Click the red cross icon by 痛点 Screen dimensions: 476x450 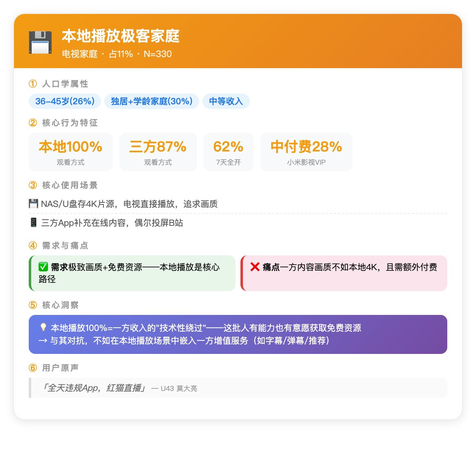click(x=255, y=267)
